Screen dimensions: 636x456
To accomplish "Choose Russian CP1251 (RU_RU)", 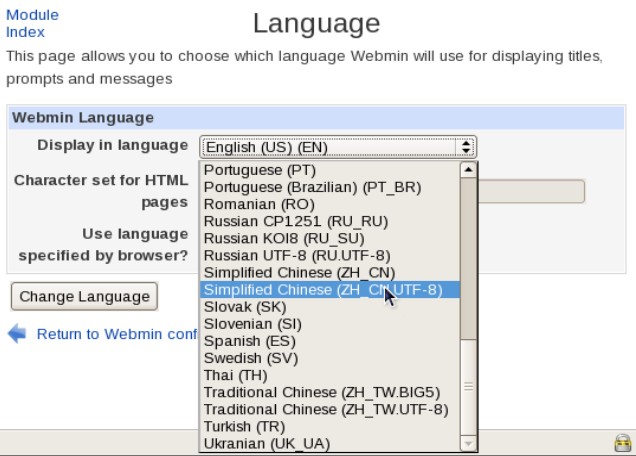I will click(330, 222).
